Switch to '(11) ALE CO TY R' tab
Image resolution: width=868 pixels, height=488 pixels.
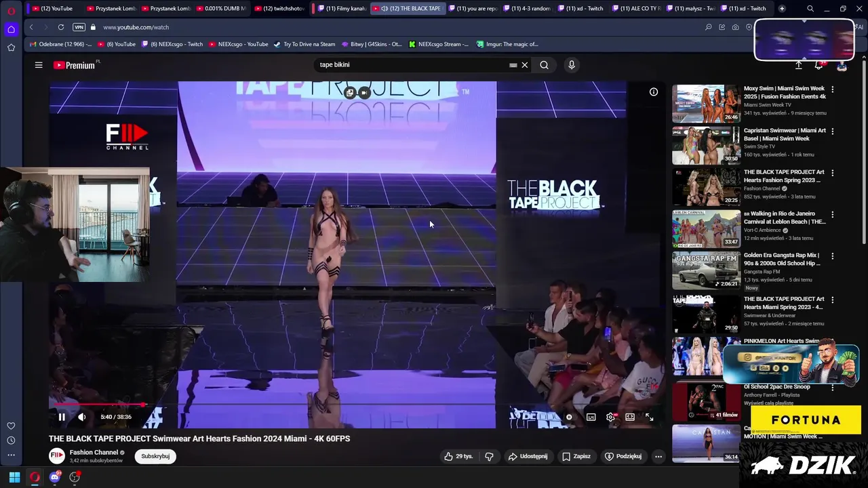(x=635, y=8)
